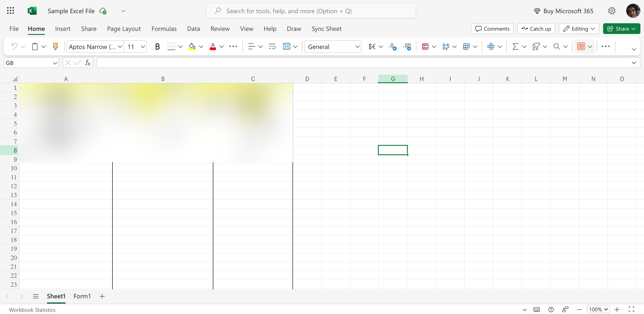Switch to the Formulas ribbon tab
Viewport: 644px width, 314px height.
click(x=164, y=29)
